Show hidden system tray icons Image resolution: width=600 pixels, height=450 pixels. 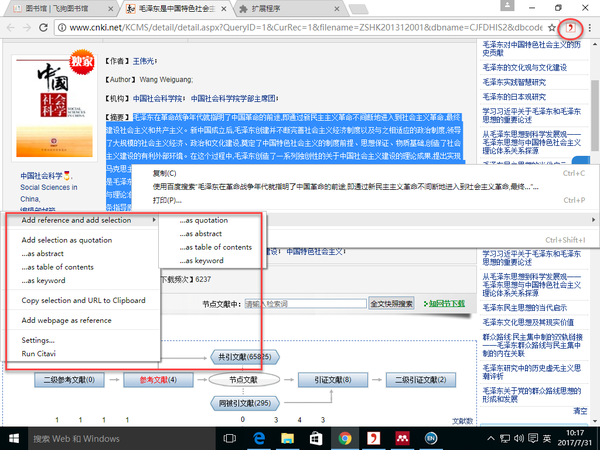tap(491, 439)
